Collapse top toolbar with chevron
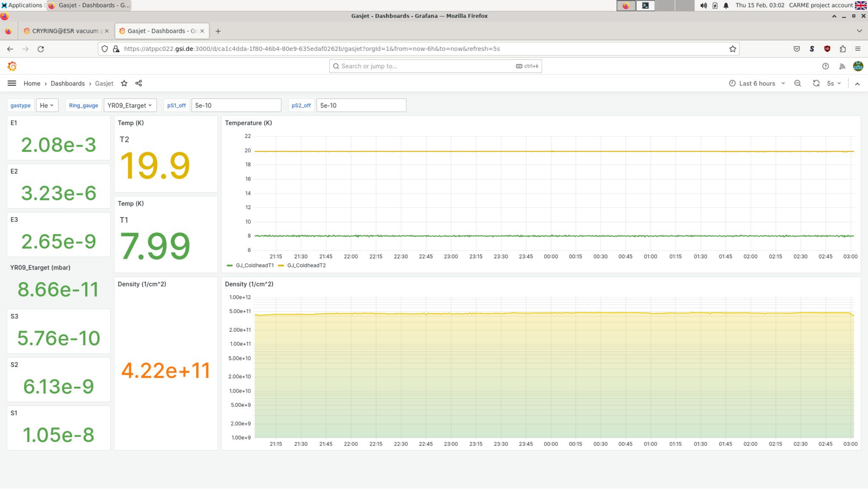The image size is (868, 490). (x=857, y=84)
